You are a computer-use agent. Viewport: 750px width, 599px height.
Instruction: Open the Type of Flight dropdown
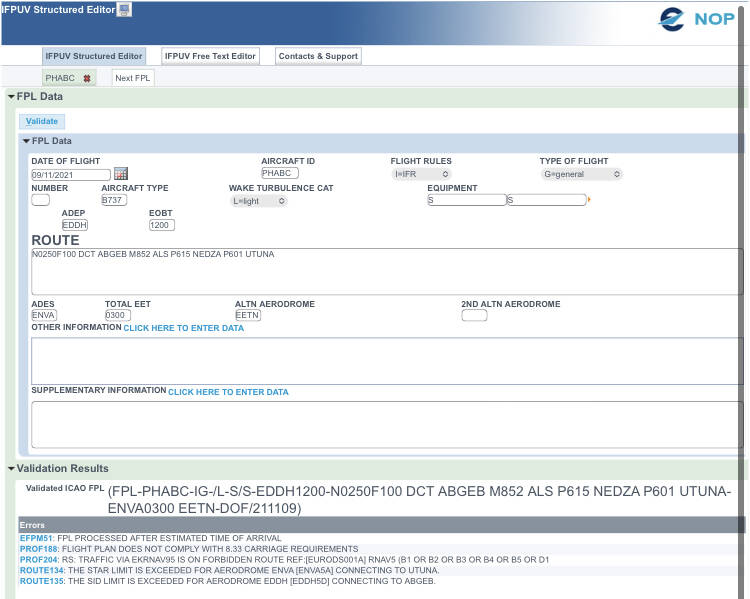(581, 174)
